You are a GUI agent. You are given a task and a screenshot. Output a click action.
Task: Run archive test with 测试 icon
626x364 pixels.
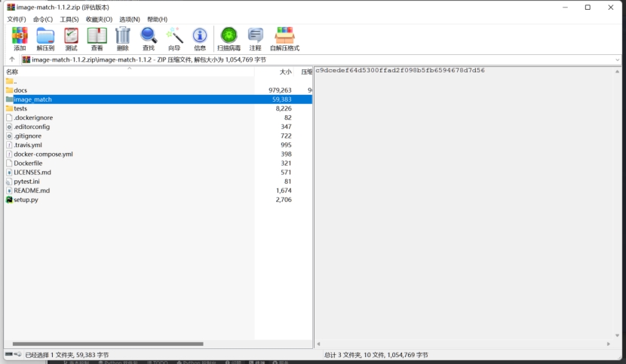71,38
